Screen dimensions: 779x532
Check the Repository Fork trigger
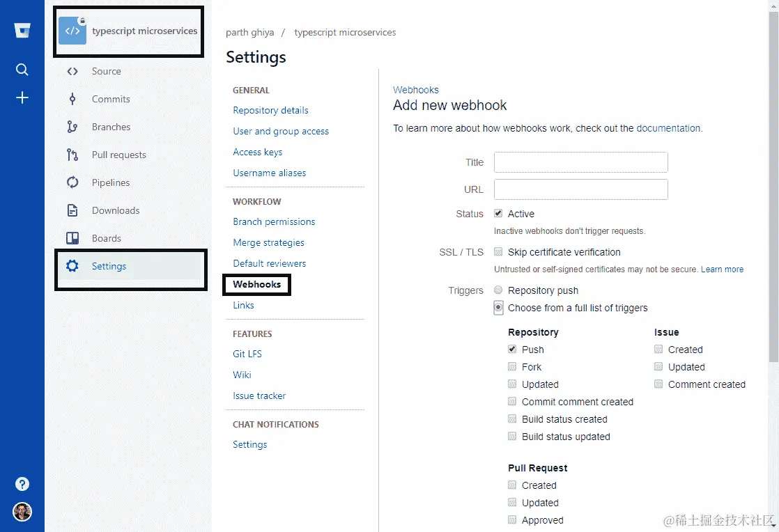coord(511,366)
